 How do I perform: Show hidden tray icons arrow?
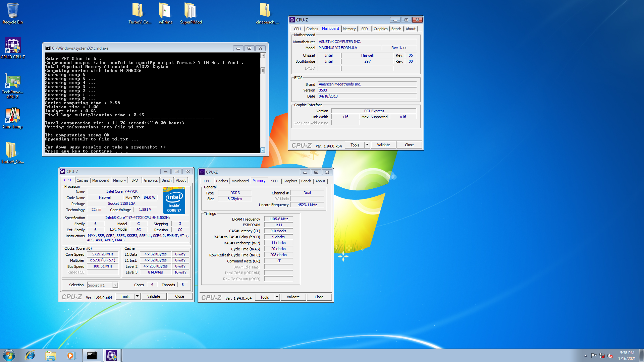586,356
